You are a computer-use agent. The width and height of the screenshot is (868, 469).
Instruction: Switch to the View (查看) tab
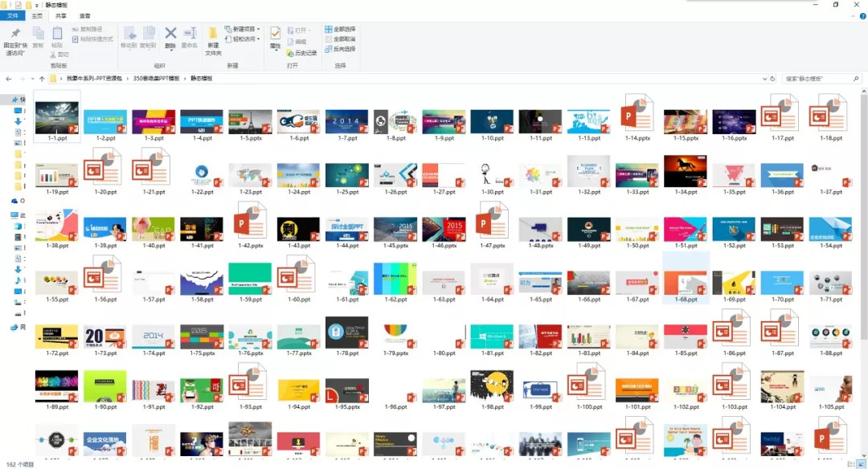pyautogui.click(x=85, y=16)
